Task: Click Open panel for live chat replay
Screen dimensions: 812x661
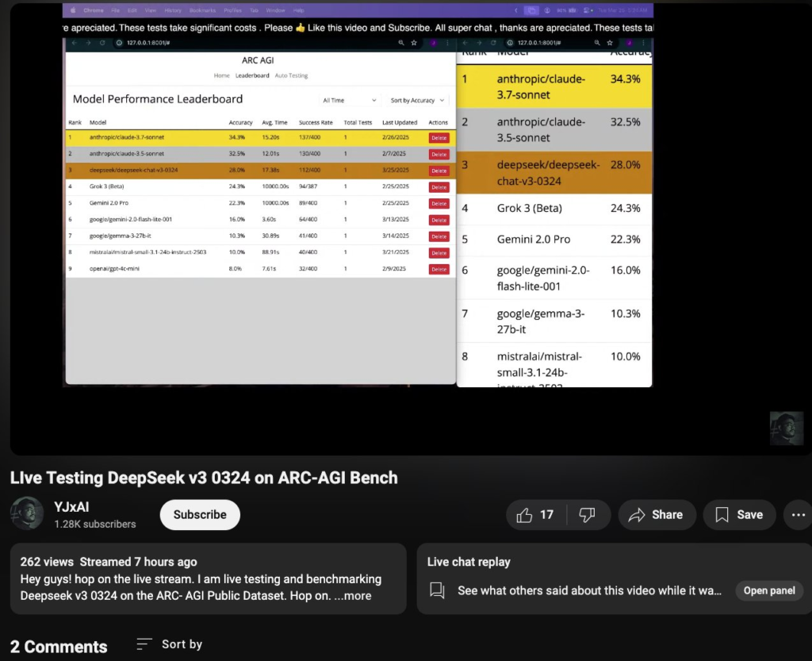Action: pyautogui.click(x=769, y=590)
